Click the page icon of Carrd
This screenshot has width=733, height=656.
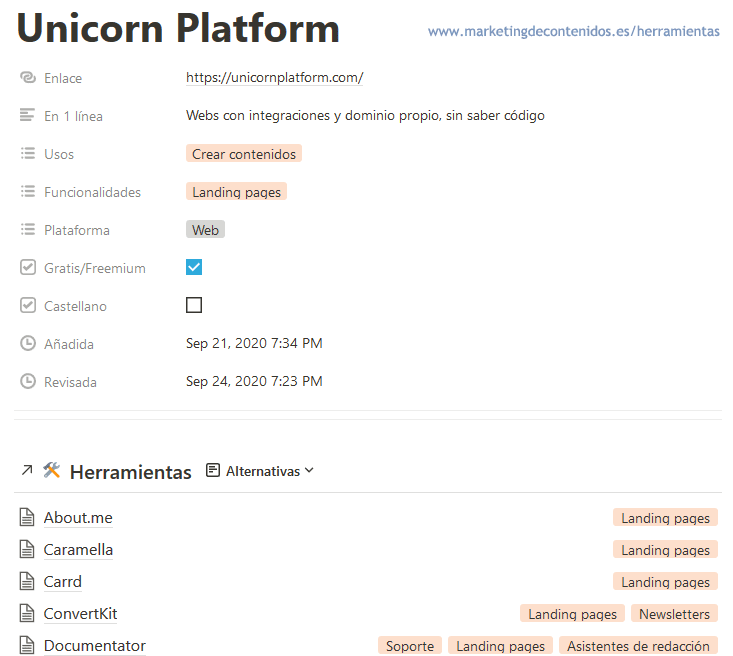click(27, 581)
